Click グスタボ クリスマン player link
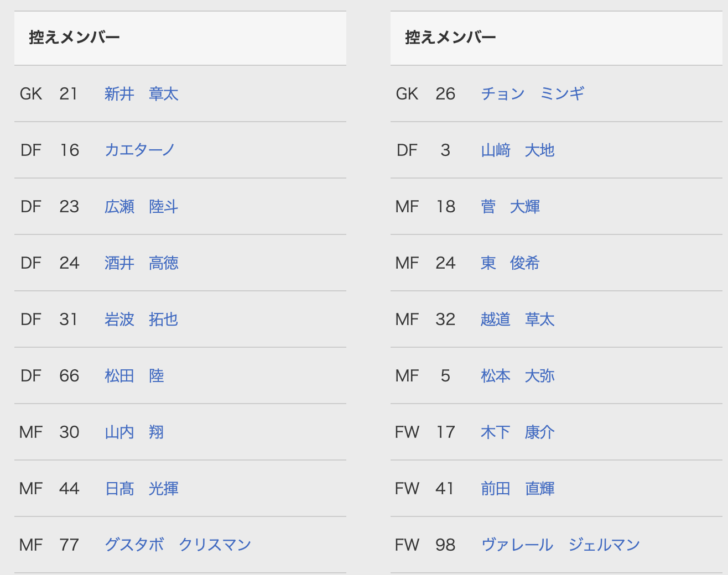The image size is (728, 575). (x=178, y=545)
